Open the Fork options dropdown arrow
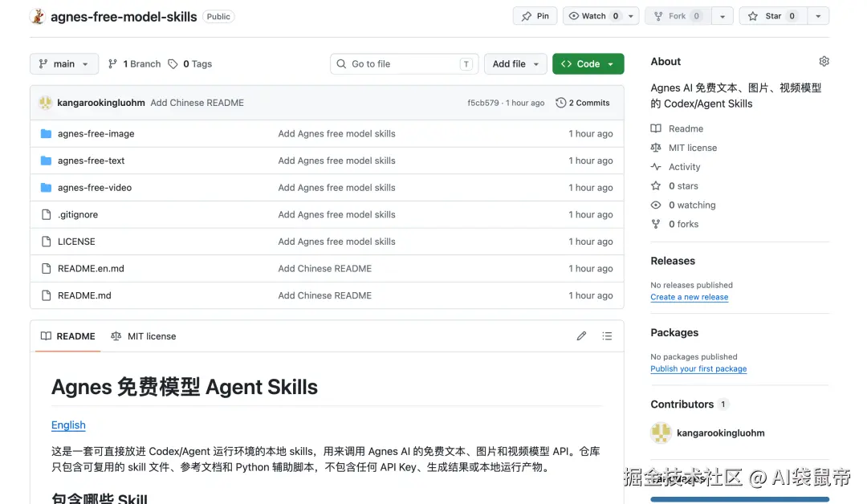The height and width of the screenshot is (504, 867). 722,16
